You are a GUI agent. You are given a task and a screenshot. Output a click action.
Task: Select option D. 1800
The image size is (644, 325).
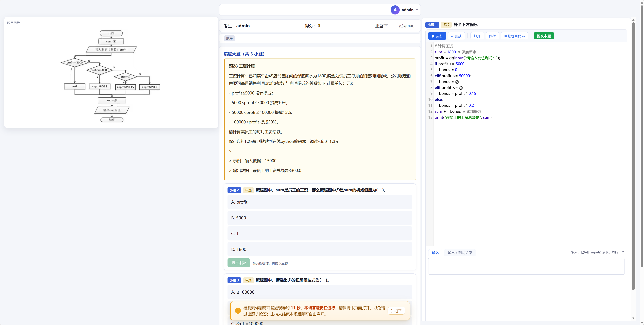coord(320,249)
